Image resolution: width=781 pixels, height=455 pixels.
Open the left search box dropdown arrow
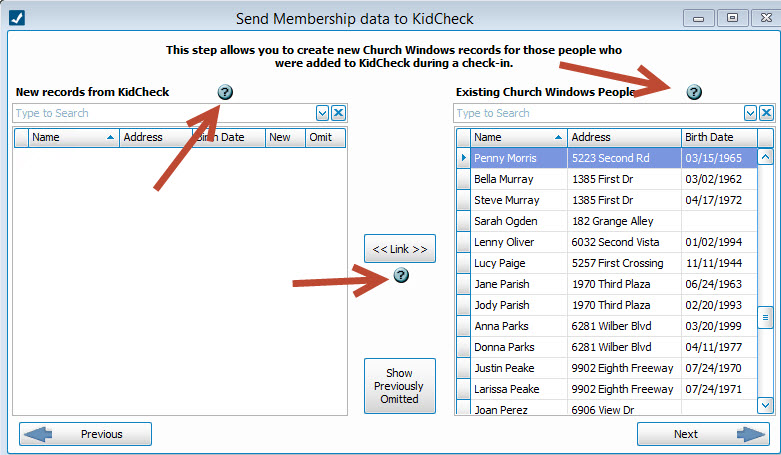[323, 113]
